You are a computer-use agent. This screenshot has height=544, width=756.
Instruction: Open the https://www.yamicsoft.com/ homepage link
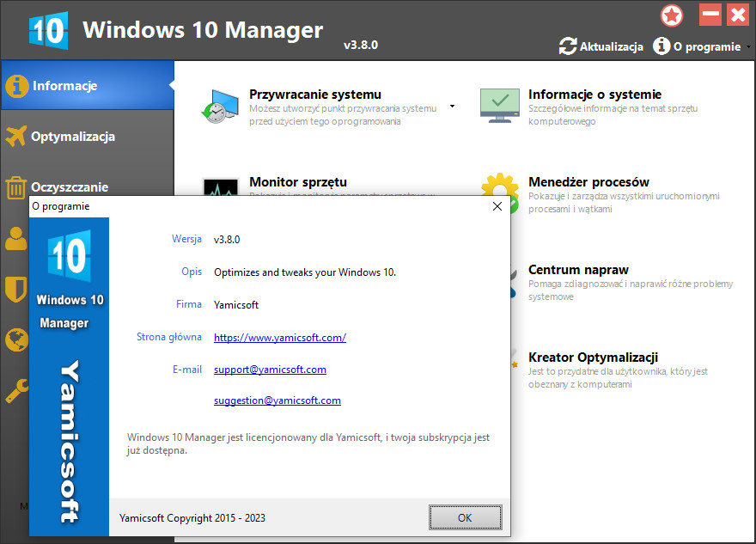(x=280, y=338)
